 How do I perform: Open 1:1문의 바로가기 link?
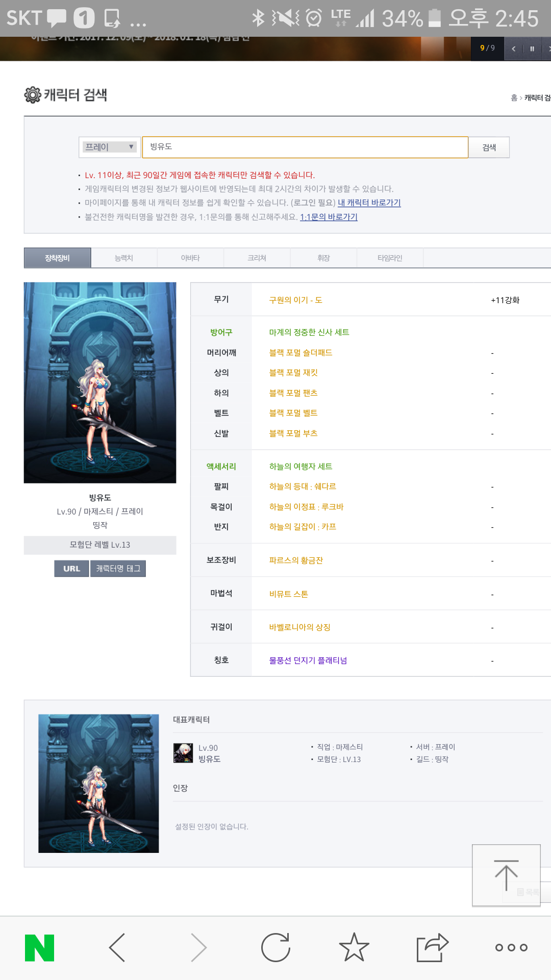(329, 217)
